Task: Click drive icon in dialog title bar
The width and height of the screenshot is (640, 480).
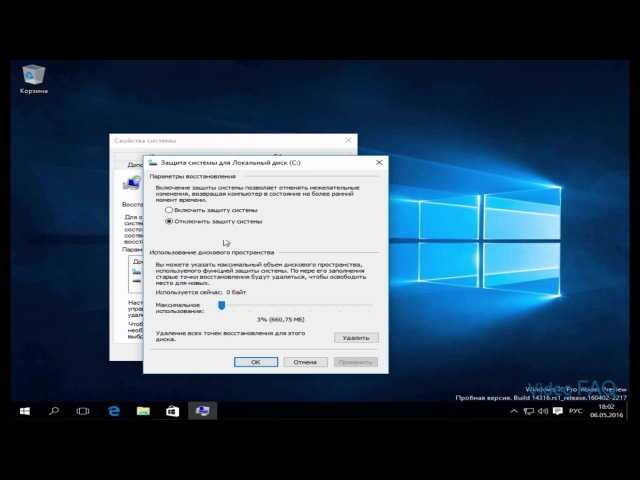Action: (x=153, y=163)
